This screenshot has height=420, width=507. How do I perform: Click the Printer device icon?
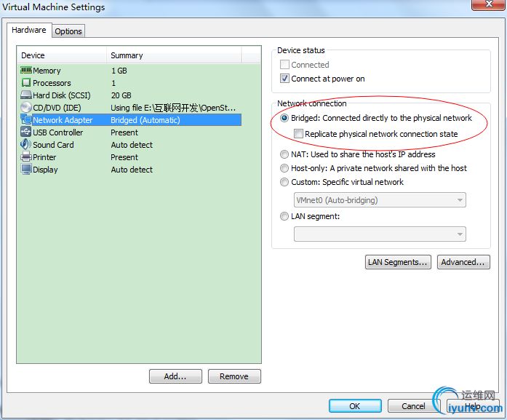tap(26, 156)
